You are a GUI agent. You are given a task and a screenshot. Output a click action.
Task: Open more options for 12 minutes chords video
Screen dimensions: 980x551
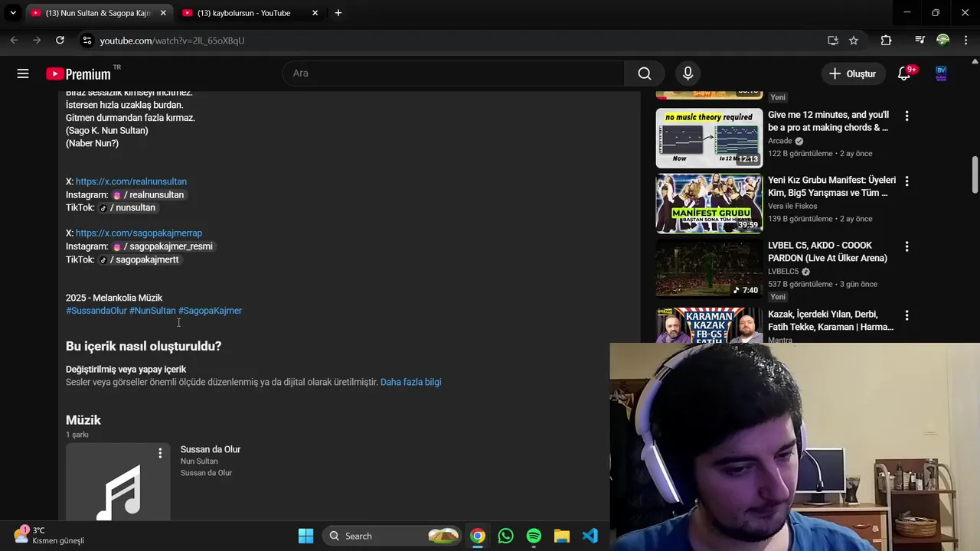click(906, 116)
